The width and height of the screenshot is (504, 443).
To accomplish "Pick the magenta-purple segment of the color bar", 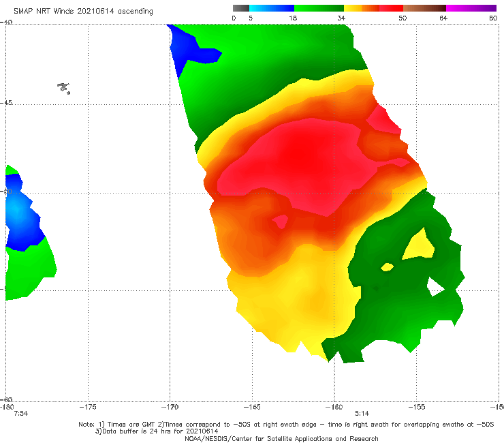I will [471, 8].
